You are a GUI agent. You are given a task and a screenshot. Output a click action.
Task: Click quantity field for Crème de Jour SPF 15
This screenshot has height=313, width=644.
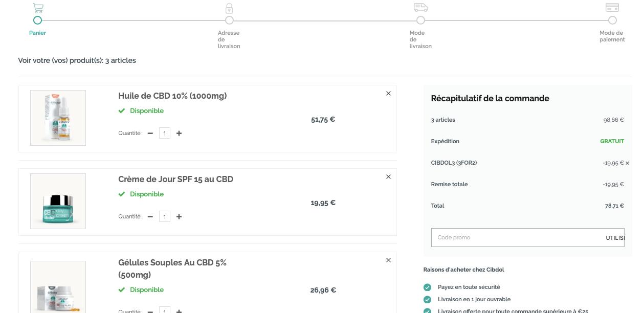tap(165, 216)
